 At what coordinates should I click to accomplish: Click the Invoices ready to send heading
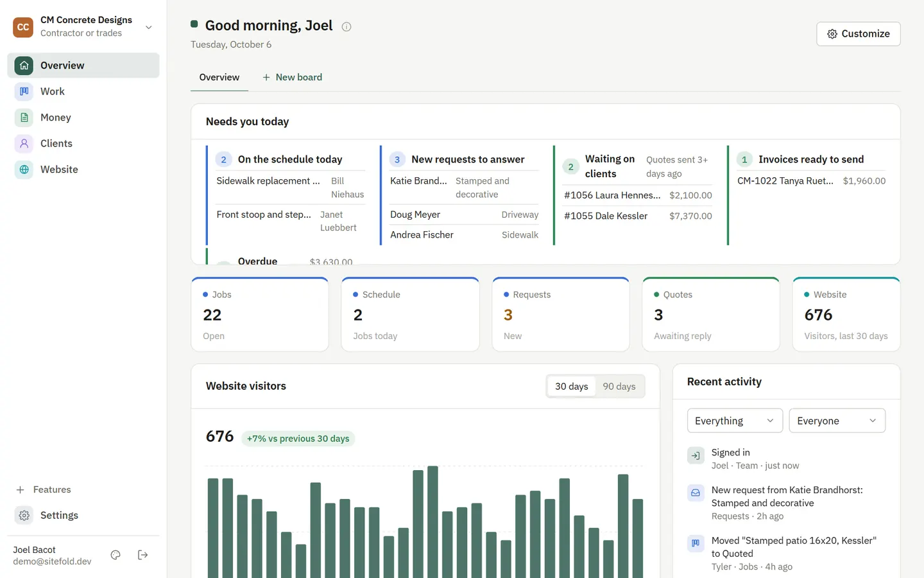tap(811, 159)
